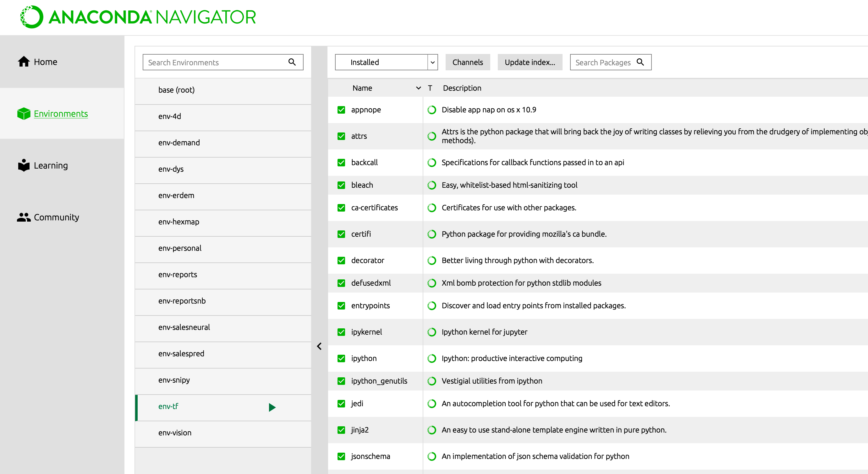
Task: Click the appnope package type circle icon
Action: 431,110
